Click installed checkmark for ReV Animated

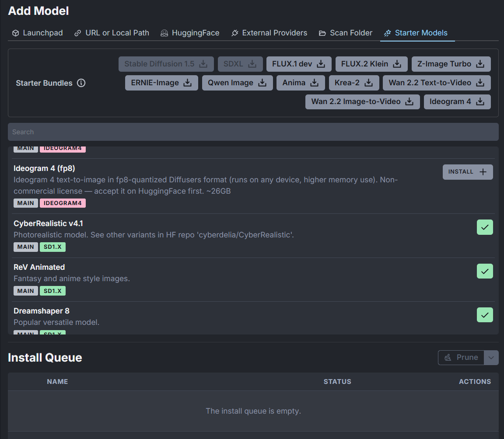[x=485, y=272]
